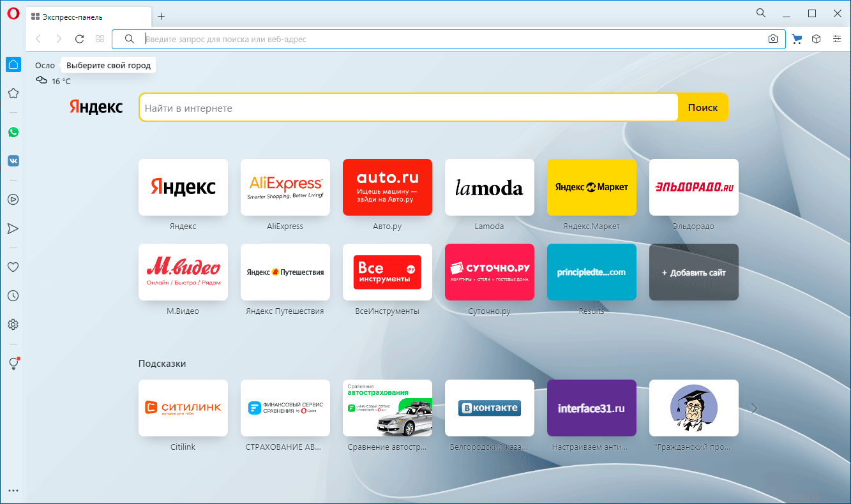Open the М.Видео speed dial tile
The image size is (851, 504).
click(x=183, y=272)
